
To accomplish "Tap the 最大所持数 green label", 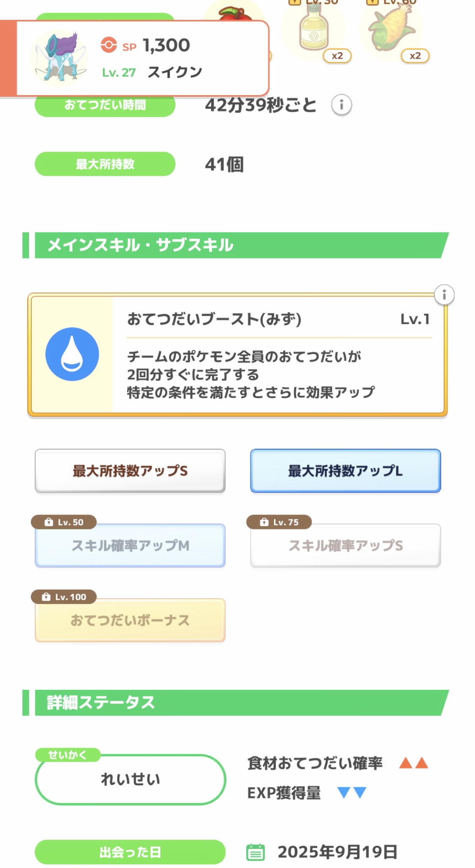I will (x=105, y=164).
